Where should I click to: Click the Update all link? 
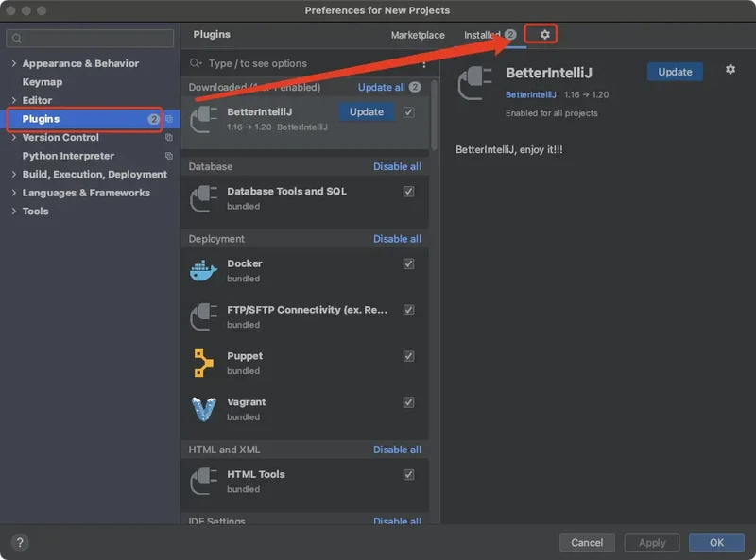click(382, 87)
